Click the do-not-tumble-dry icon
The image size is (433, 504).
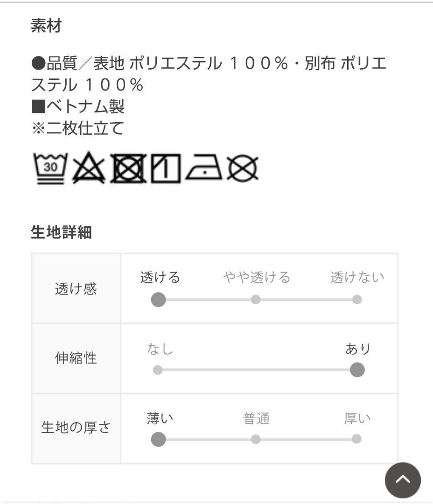pos(128,169)
